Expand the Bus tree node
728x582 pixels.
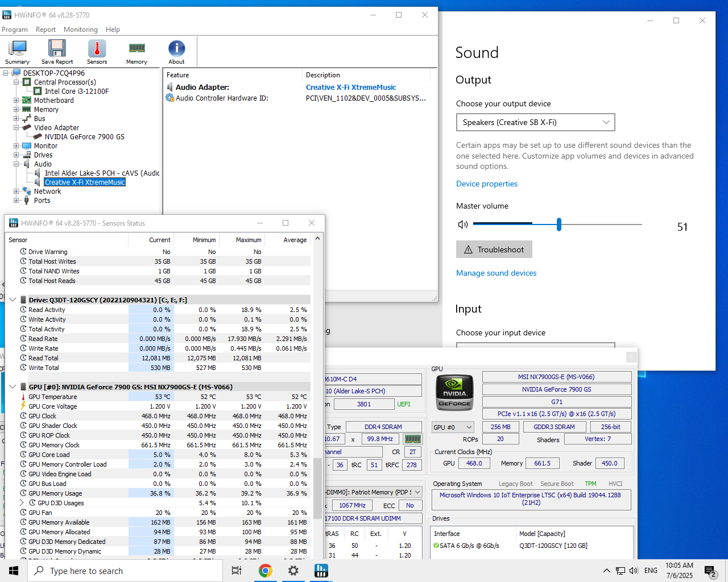(x=16, y=118)
